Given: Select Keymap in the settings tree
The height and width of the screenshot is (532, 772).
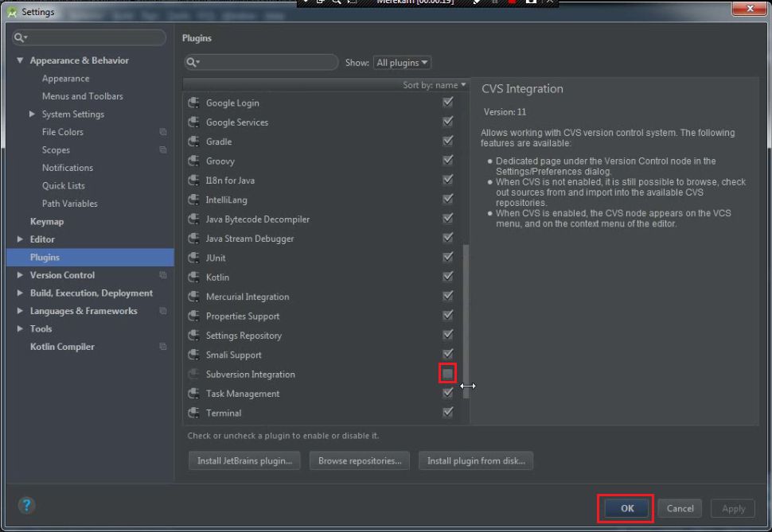Looking at the screenshot, I should click(47, 221).
